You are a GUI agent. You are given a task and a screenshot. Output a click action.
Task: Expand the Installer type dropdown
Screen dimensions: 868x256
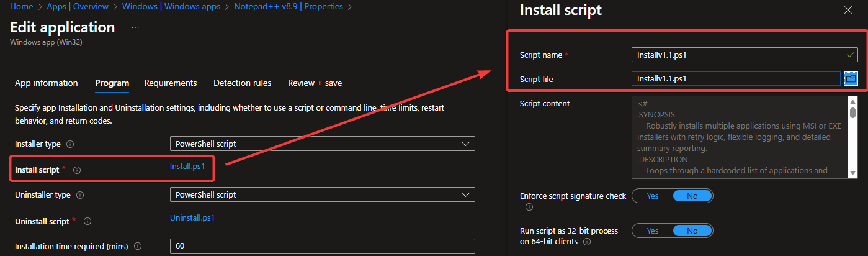[322, 144]
